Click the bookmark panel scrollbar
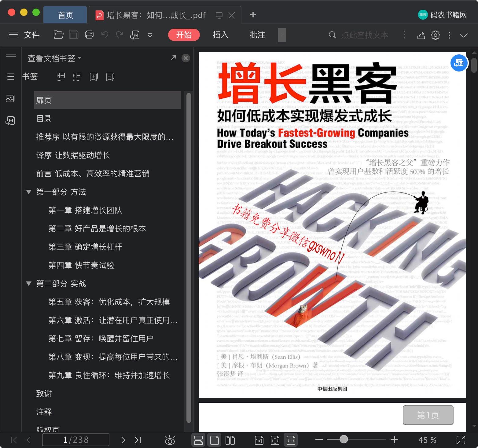 tap(189, 258)
